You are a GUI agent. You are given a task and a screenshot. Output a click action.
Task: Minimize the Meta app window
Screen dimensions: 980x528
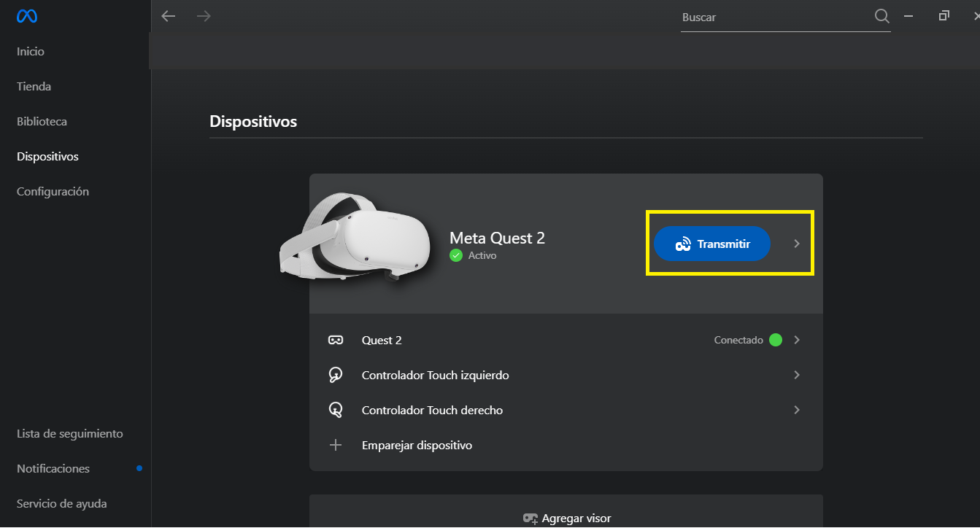(908, 16)
